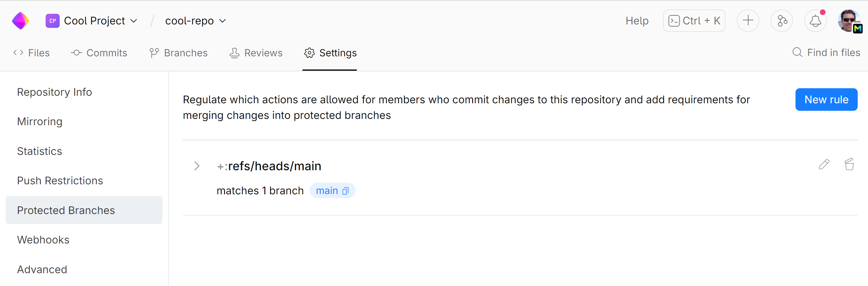Expand the refs/heads/main rule details

pos(197,166)
